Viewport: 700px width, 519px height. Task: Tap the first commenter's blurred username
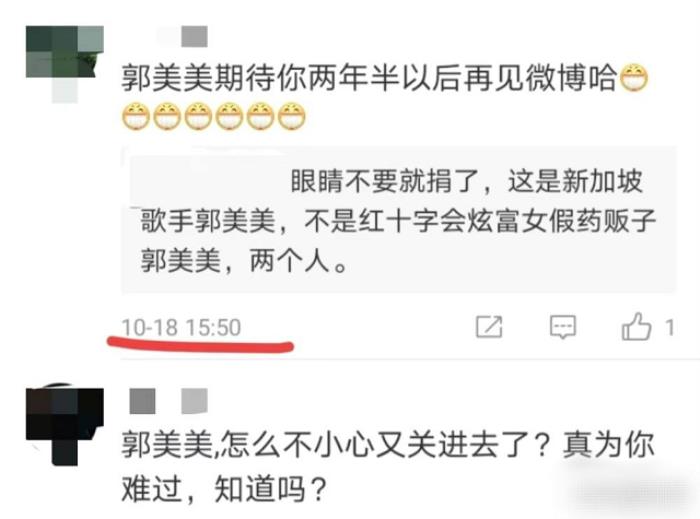point(183,36)
